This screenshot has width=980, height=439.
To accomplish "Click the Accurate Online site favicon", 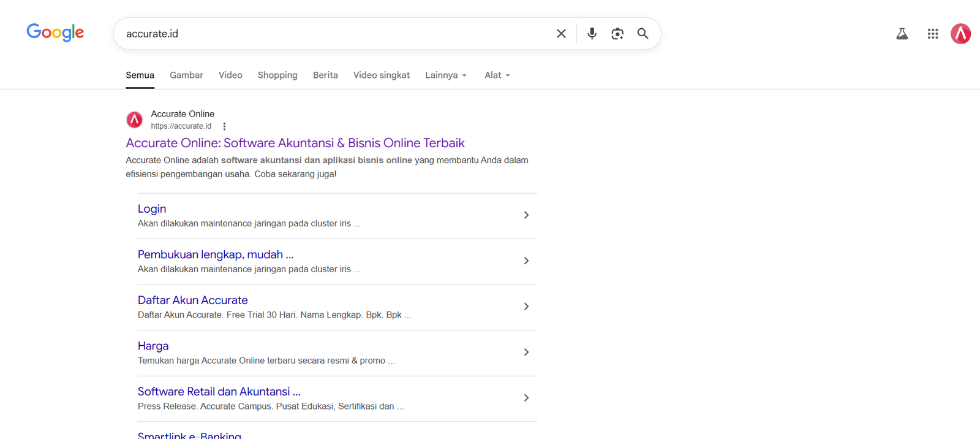I will pyautogui.click(x=135, y=120).
